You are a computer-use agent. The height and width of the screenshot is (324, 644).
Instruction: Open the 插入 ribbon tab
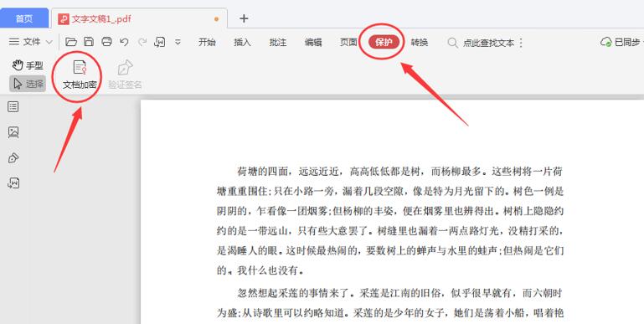(x=242, y=42)
